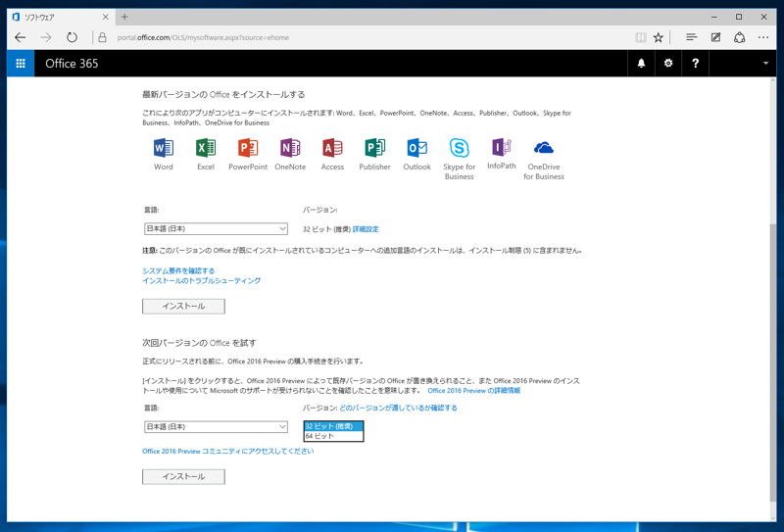Click the Excel app icon
The height and width of the screenshot is (532, 784).
(x=206, y=148)
